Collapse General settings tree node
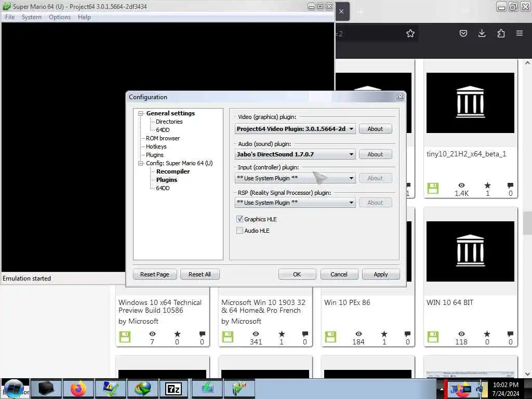This screenshot has width=532, height=399. [140, 114]
